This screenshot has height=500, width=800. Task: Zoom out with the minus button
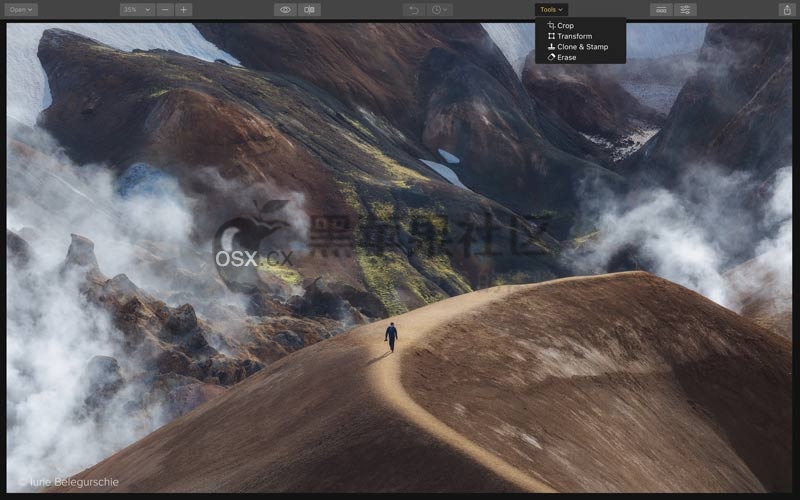coord(165,10)
